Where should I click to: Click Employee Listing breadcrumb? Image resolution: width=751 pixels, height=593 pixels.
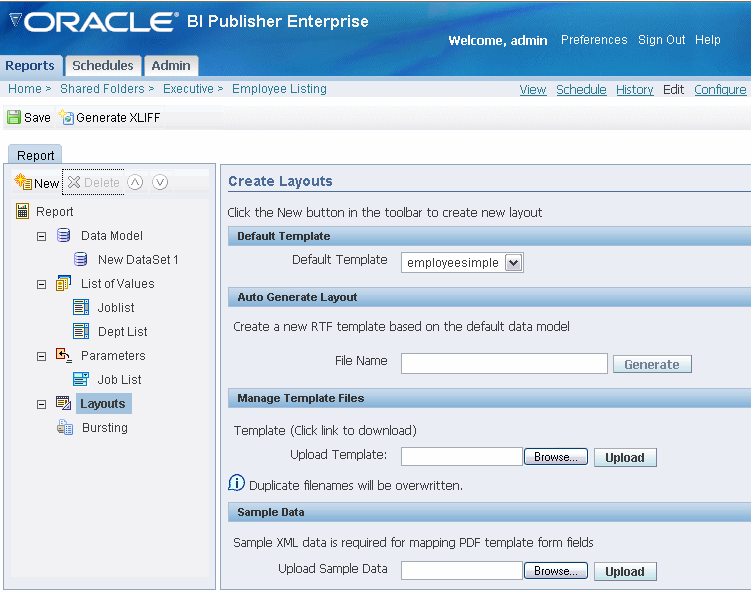pyautogui.click(x=279, y=89)
